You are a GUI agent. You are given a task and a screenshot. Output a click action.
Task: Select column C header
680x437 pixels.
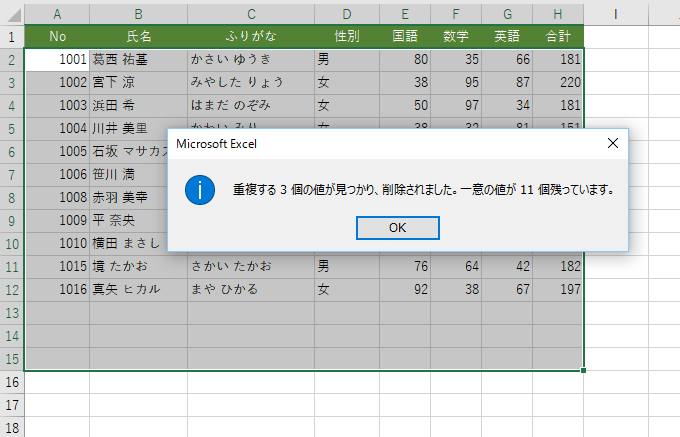point(250,13)
